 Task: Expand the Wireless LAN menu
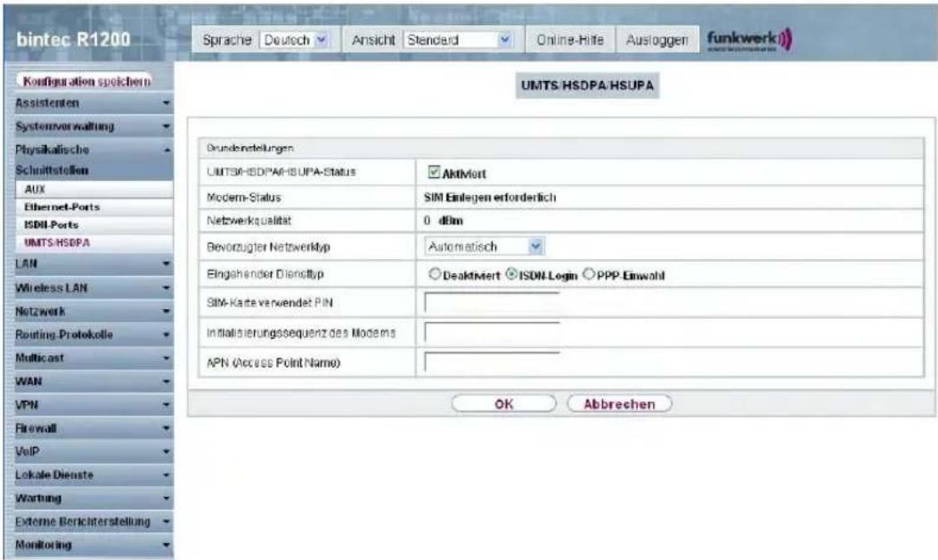(93, 288)
